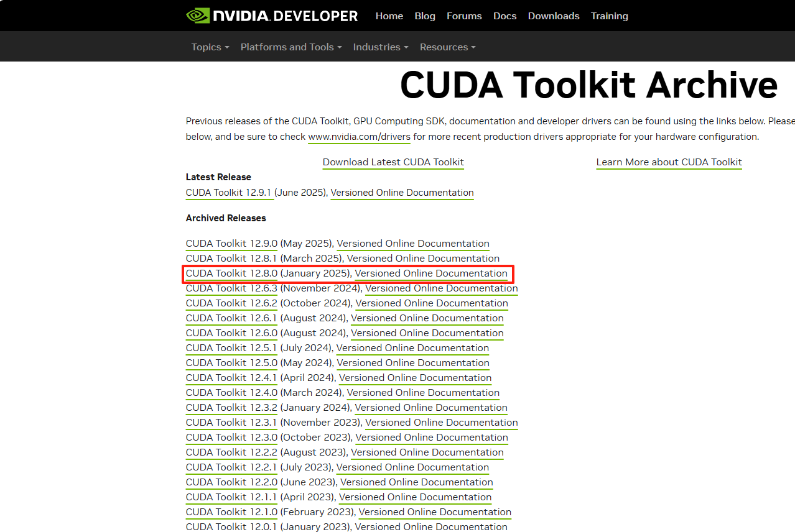
Task: Click the NVIDIA Developer logo
Action: click(272, 16)
